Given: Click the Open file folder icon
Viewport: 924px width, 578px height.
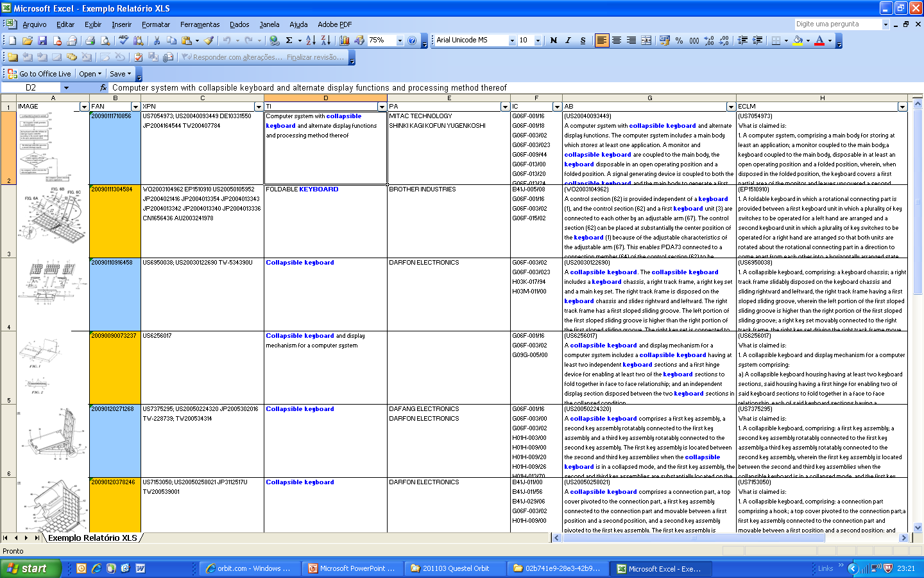Looking at the screenshot, I should tap(28, 40).
